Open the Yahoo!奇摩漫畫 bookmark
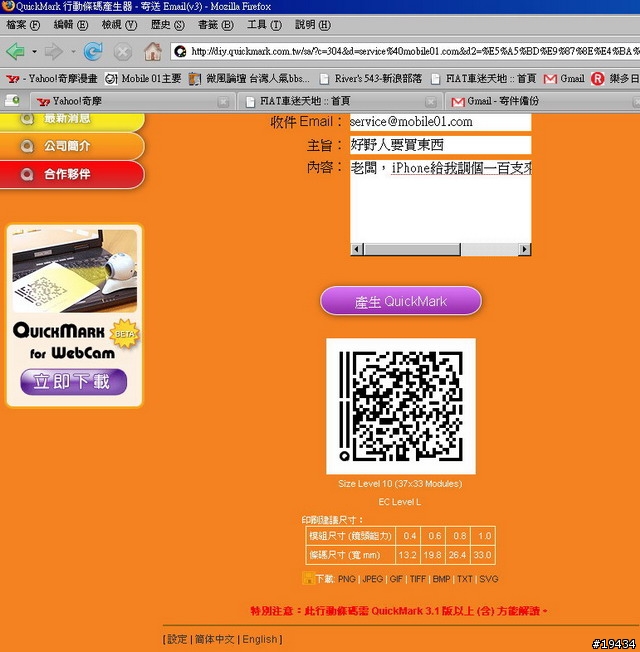Image resolution: width=640 pixels, height=652 pixels. [x=52, y=78]
